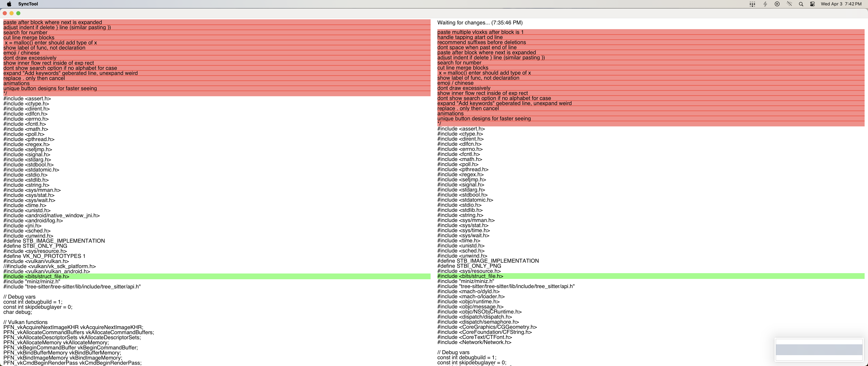
Task: Click "#define VK_NO_PROTOTYPES 1" in left pane
Action: tap(44, 256)
